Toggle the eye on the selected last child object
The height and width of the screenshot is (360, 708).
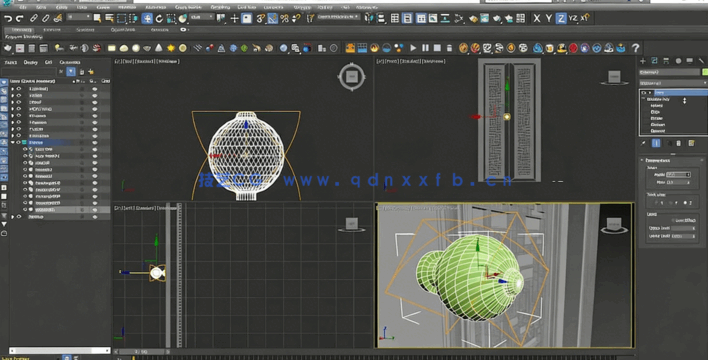pos(25,210)
